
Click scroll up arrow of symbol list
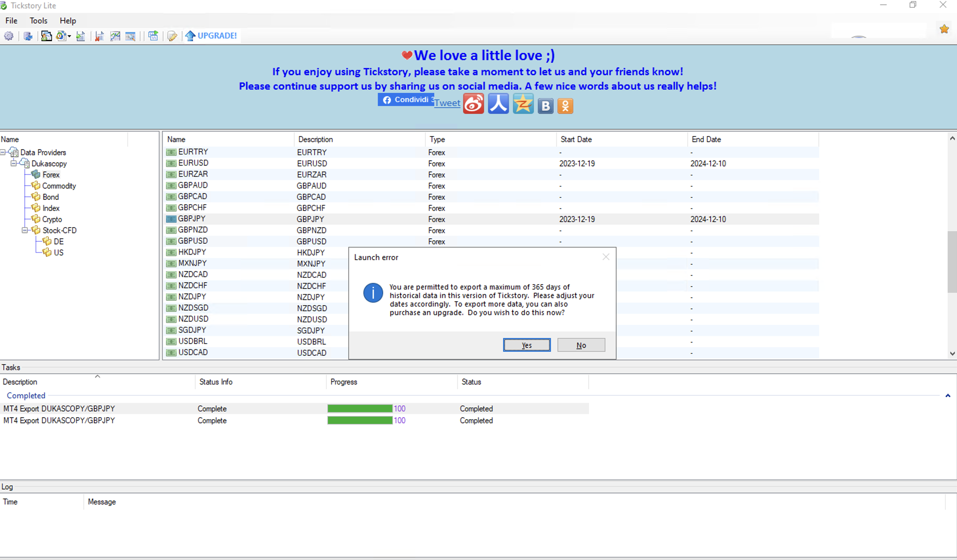(952, 139)
